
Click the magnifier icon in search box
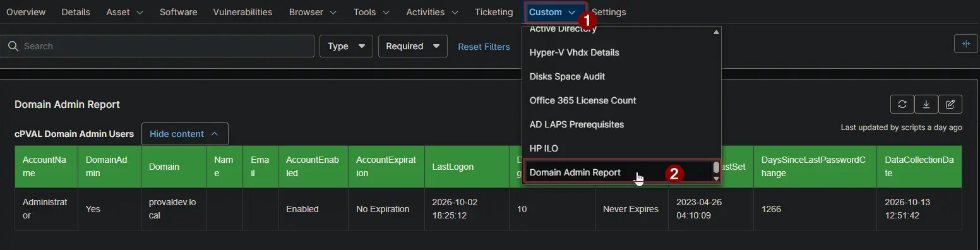[x=12, y=46]
